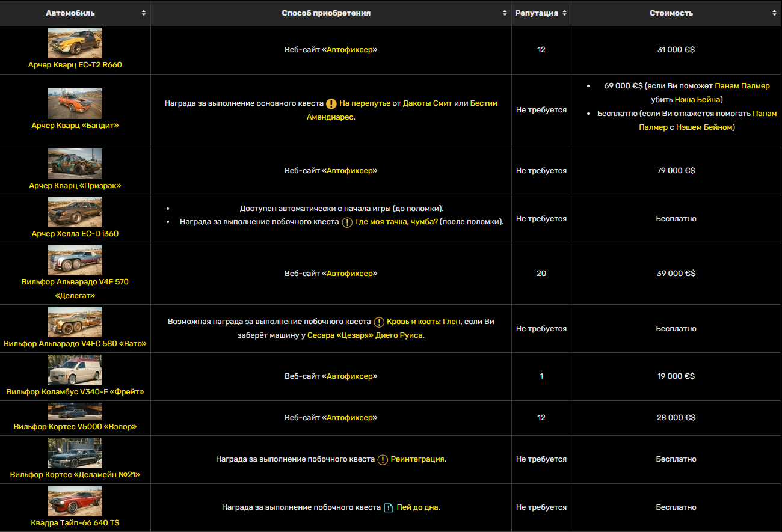Open Арчер Кварц «Бандит» link
This screenshot has width=782, height=532.
(75, 126)
